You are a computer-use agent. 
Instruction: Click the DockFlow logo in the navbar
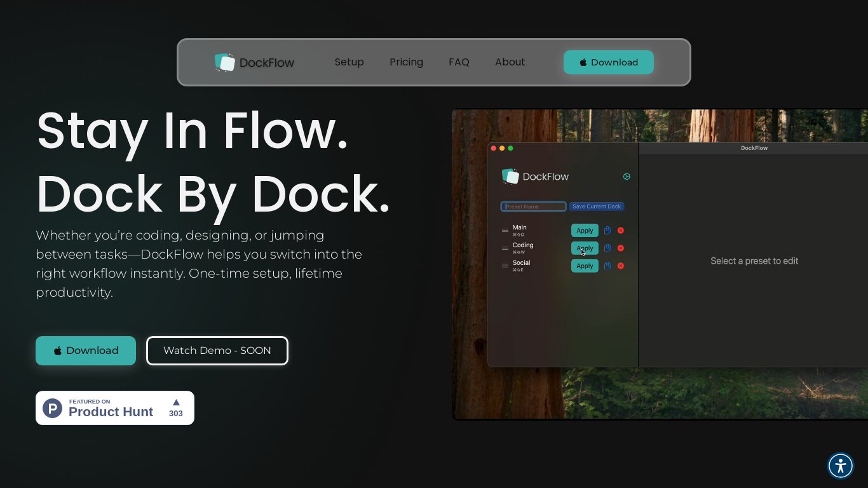pos(254,62)
